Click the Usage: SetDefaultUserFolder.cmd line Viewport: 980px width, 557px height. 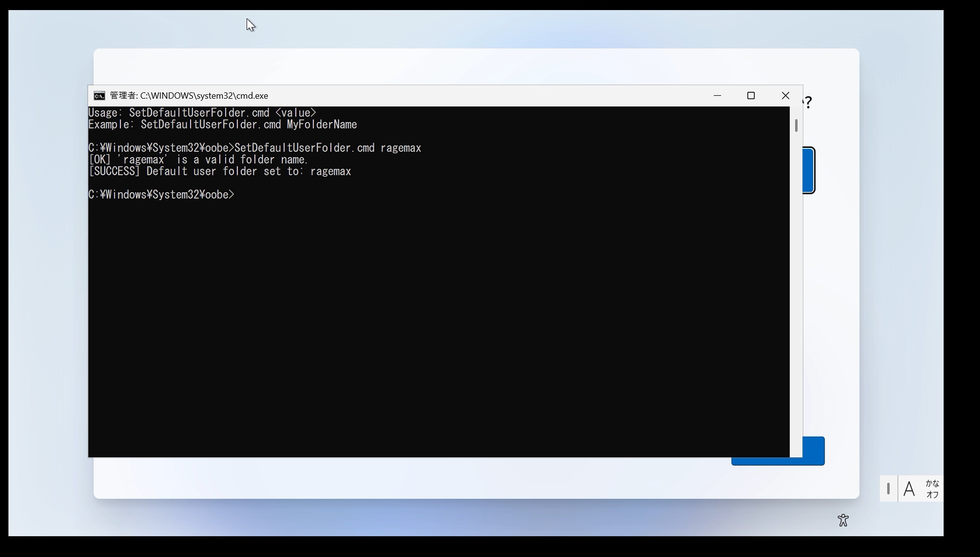tap(202, 113)
